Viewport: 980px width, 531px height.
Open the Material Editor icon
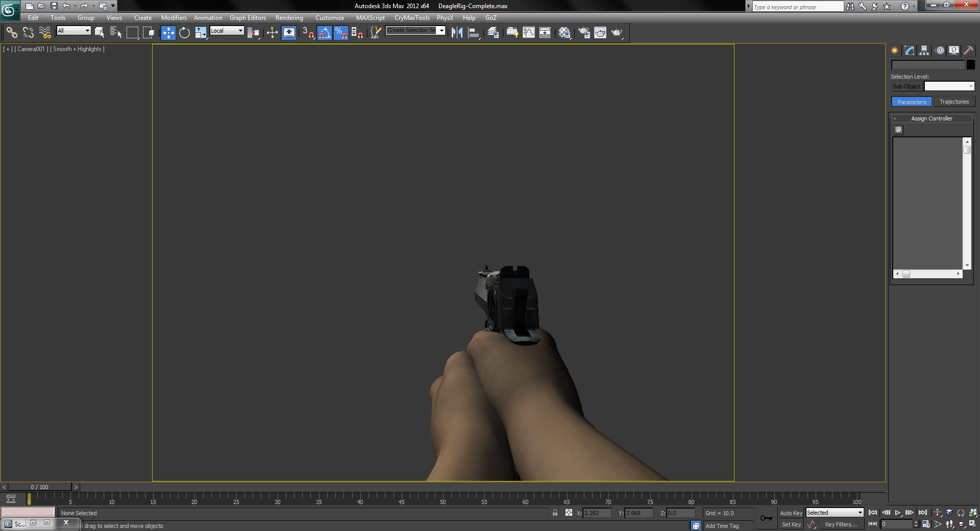coord(565,33)
